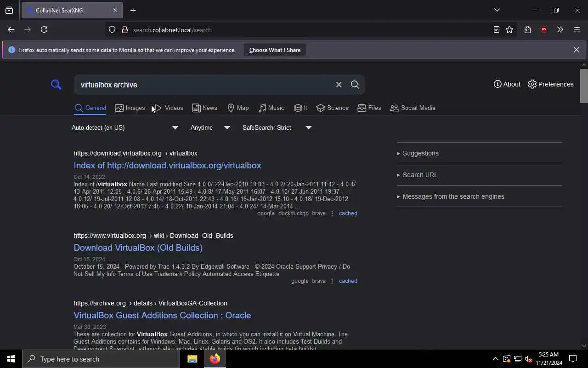Screen dimensions: 588x368
Task: Open search Preferences
Action: [551, 84]
